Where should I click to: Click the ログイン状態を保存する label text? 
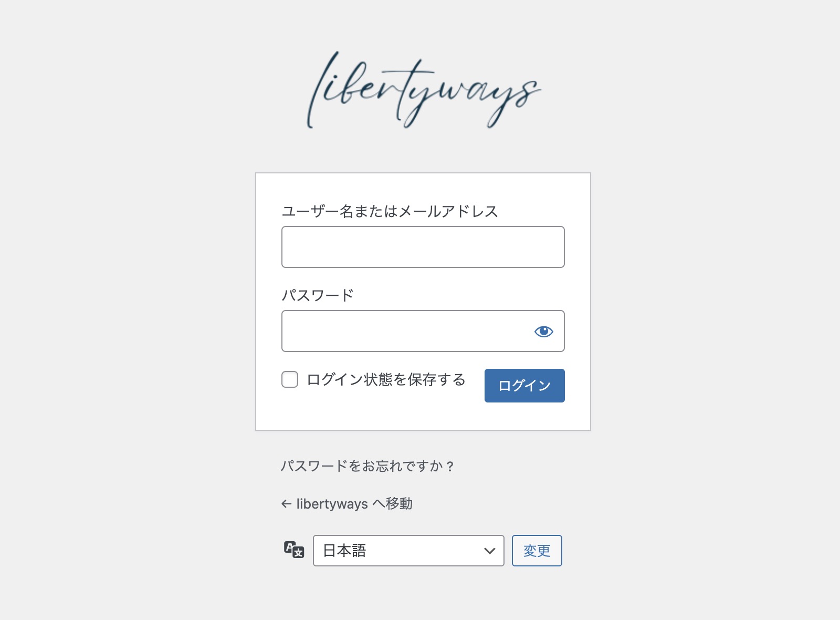(x=386, y=379)
